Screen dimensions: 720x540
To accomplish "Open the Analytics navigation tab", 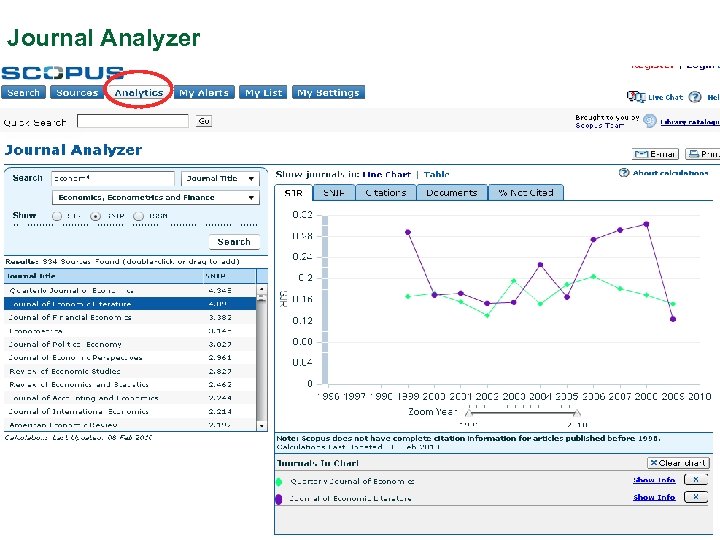I will point(139,92).
